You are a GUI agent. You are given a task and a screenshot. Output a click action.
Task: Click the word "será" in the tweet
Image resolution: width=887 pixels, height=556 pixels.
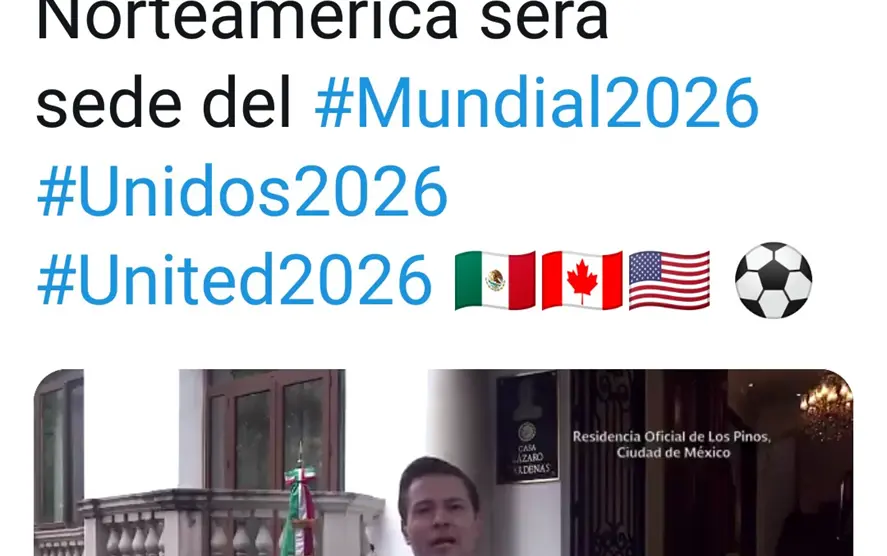[544, 20]
